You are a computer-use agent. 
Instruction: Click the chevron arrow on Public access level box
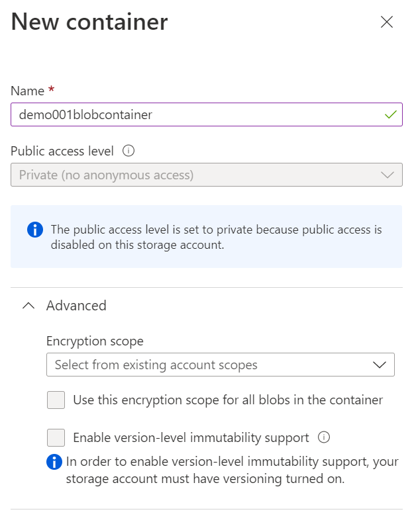[x=388, y=175]
